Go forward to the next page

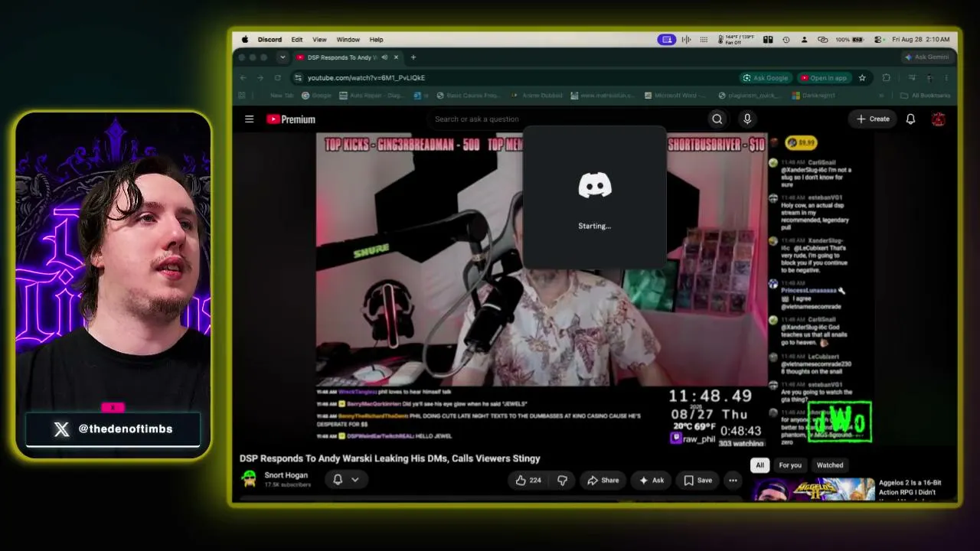pos(260,77)
